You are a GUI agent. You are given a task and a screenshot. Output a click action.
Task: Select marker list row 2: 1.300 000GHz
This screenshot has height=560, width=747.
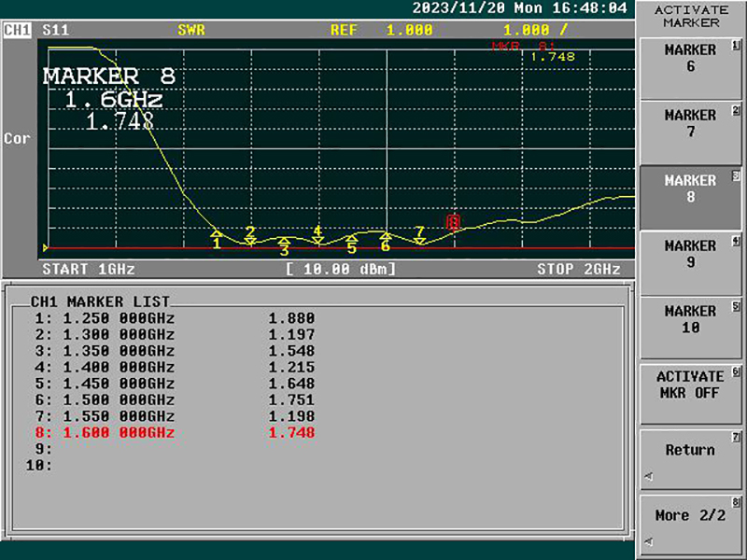pyautogui.click(x=175, y=334)
